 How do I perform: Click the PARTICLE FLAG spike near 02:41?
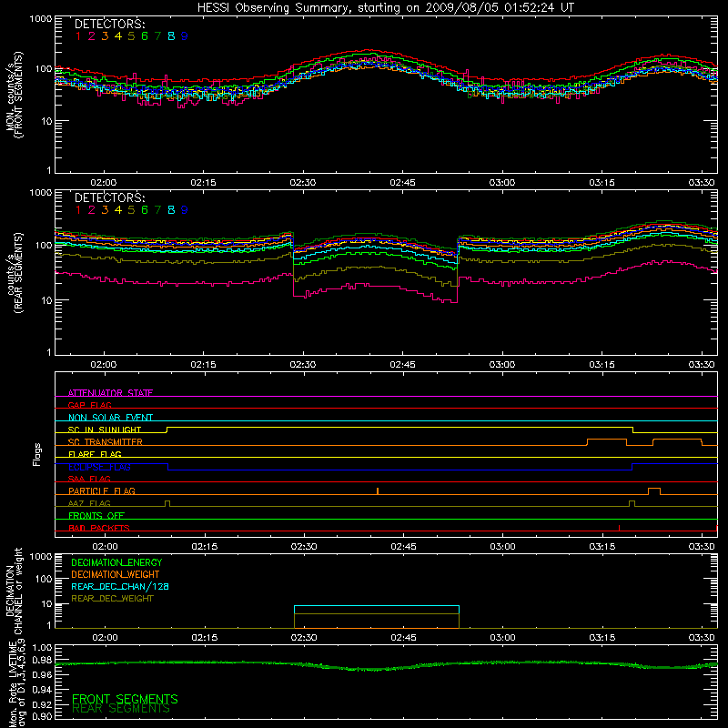point(378,490)
